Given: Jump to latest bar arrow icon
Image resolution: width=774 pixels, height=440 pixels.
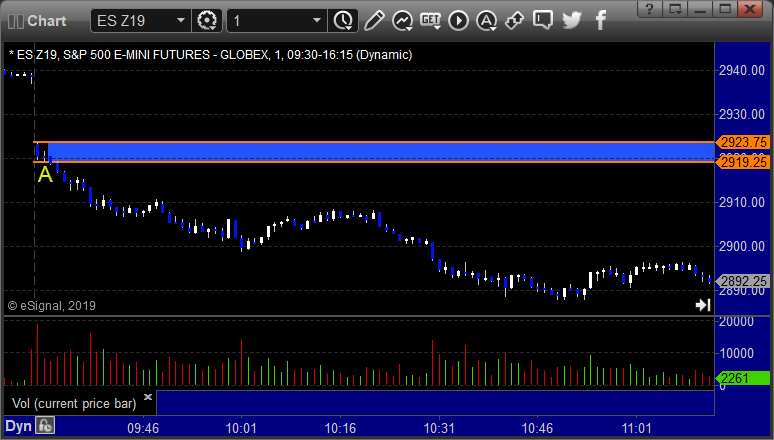Looking at the screenshot, I should pyautogui.click(x=703, y=305).
